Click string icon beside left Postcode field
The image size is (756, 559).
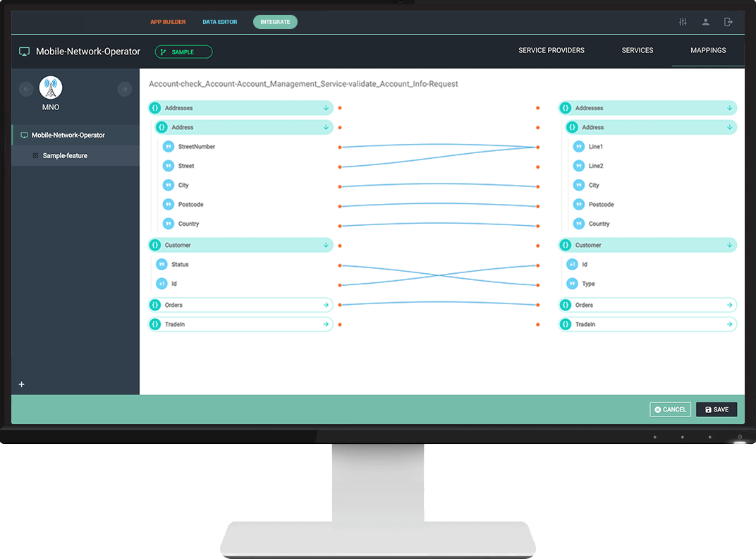169,205
